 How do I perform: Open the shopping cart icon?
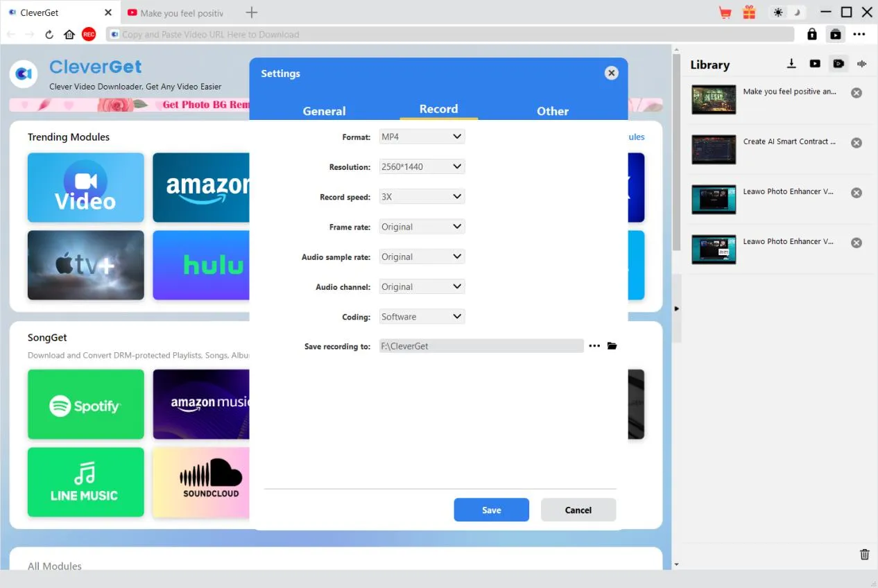725,12
